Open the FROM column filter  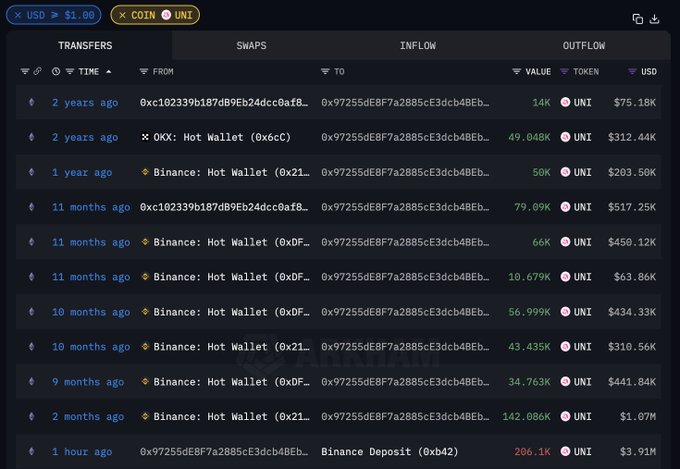[144, 72]
